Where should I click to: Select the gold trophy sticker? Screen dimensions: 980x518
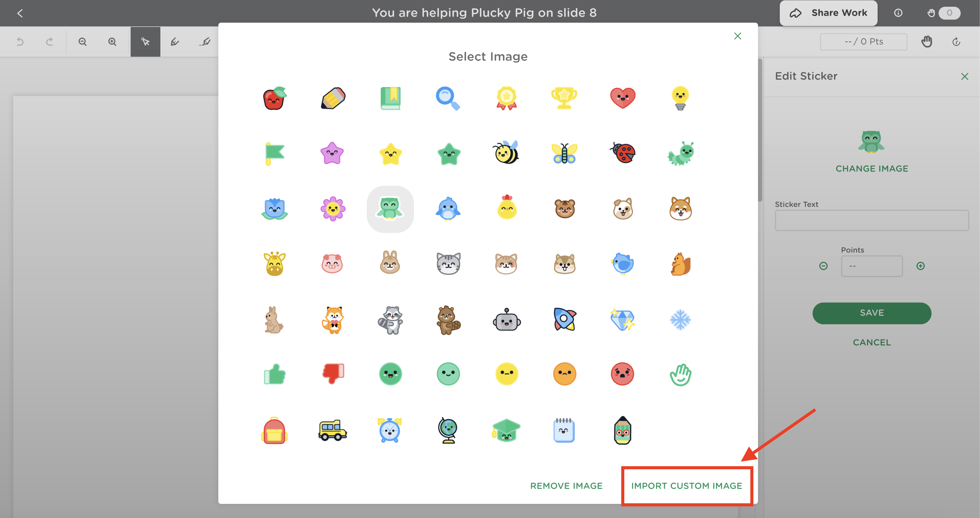tap(564, 98)
